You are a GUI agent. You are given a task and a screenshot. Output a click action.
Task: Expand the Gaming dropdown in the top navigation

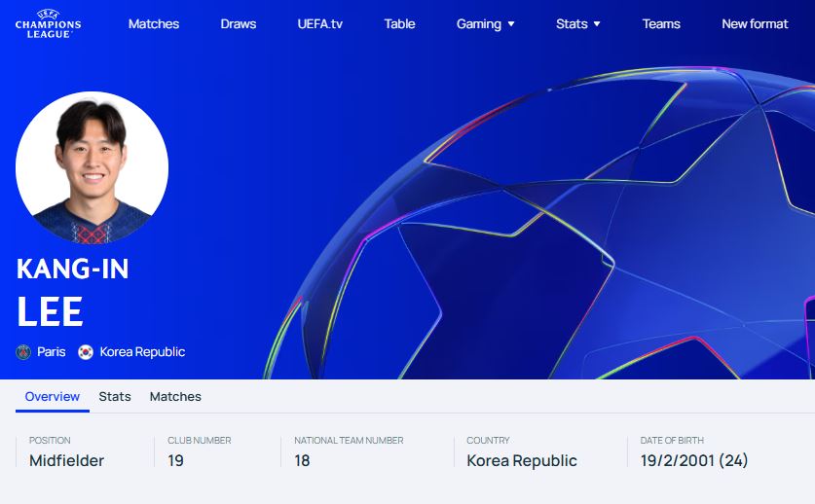coord(485,23)
